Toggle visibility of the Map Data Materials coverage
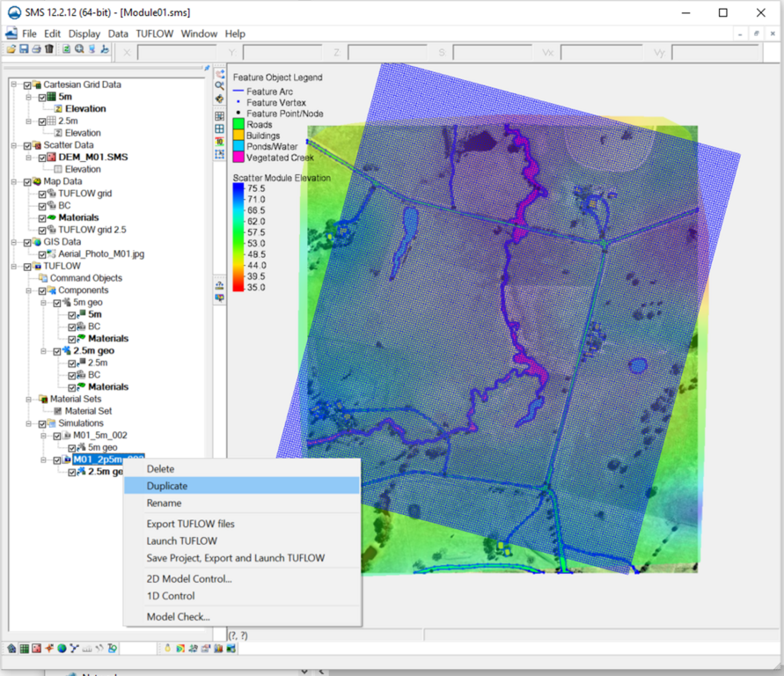 pyautogui.click(x=40, y=217)
